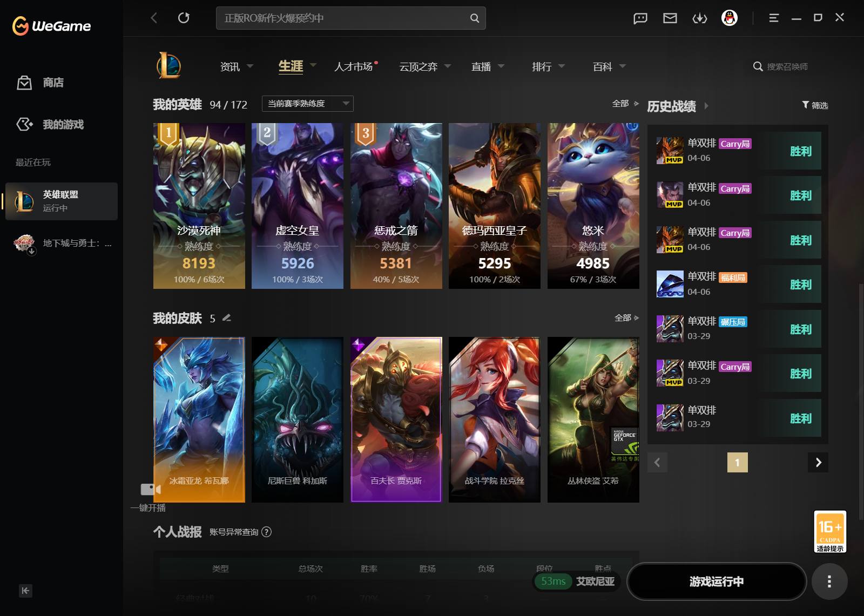
Task: Select League of Legends (英雄联盟) in sidebar
Action: (62, 201)
